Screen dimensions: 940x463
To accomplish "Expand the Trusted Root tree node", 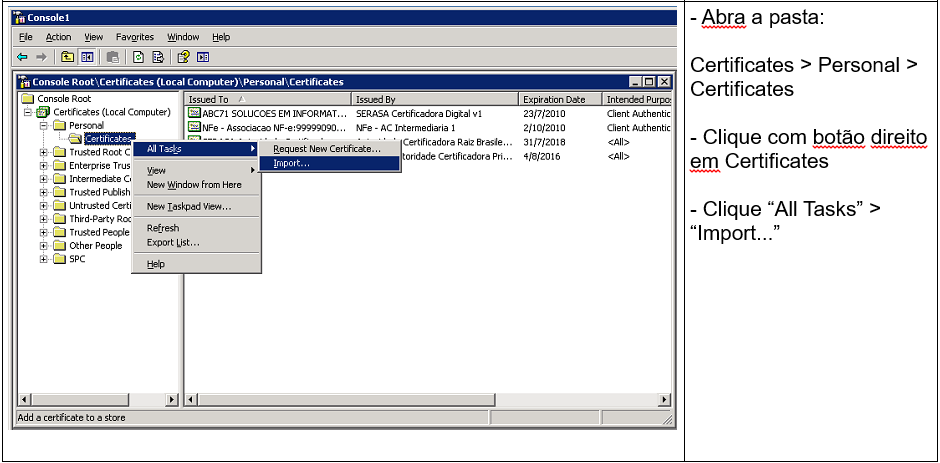I will (43, 152).
